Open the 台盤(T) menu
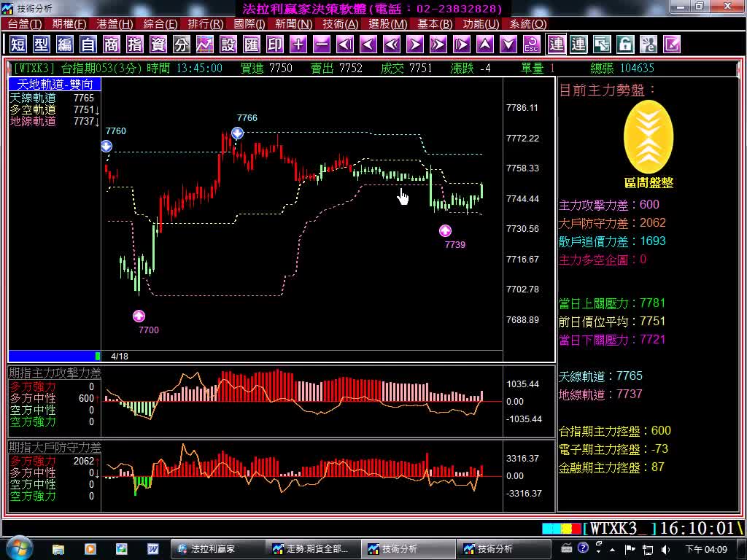747x560 pixels. click(24, 24)
